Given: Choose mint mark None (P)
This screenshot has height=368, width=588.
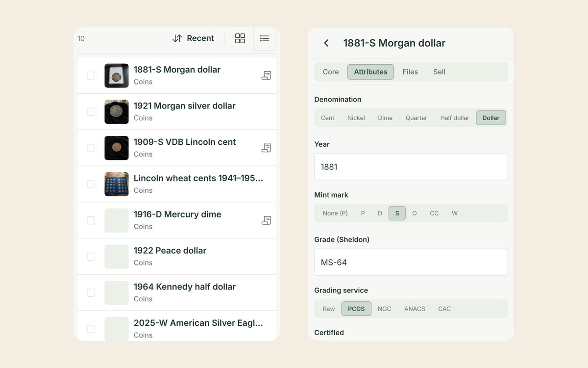Looking at the screenshot, I should [335, 213].
